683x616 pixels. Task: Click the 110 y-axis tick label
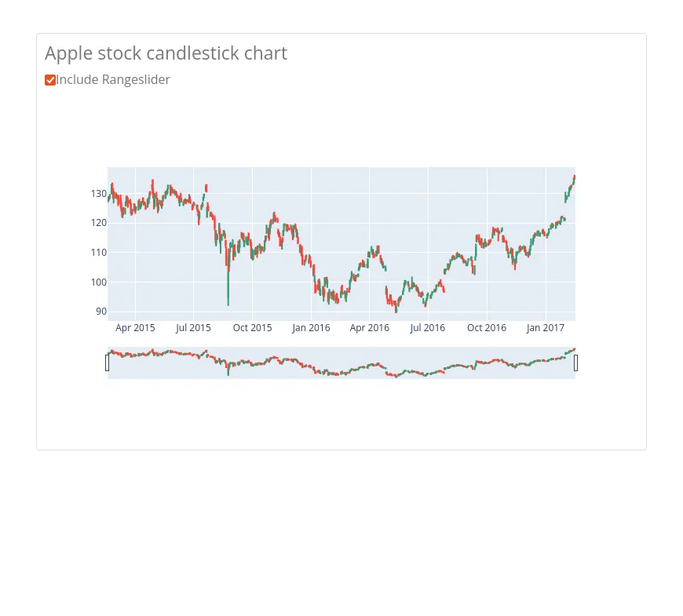(x=98, y=253)
